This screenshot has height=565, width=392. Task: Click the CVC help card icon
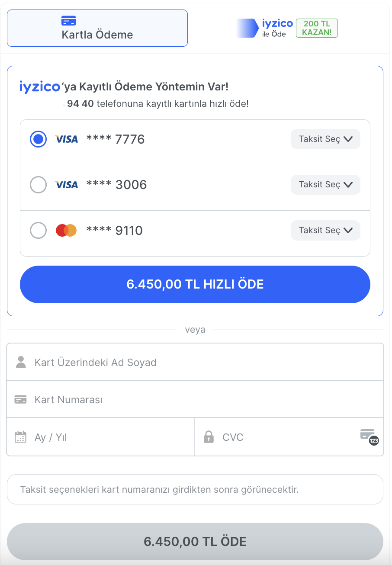click(369, 436)
